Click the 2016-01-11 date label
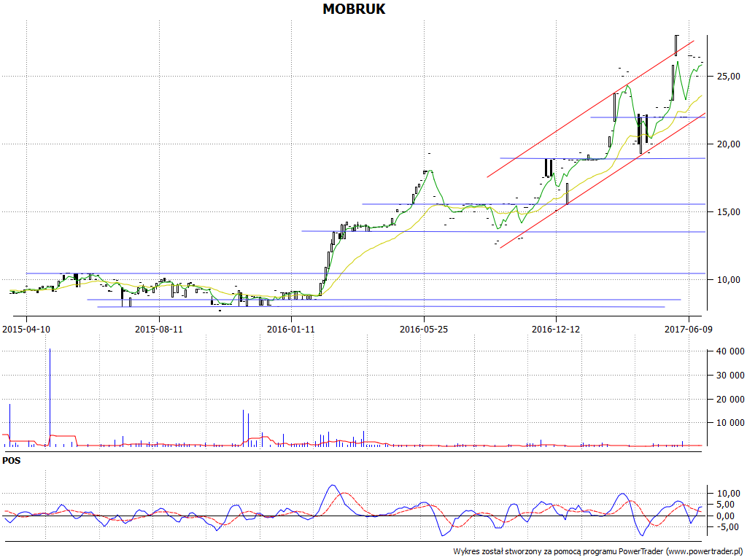The width and height of the screenshot is (747, 560). click(x=290, y=329)
